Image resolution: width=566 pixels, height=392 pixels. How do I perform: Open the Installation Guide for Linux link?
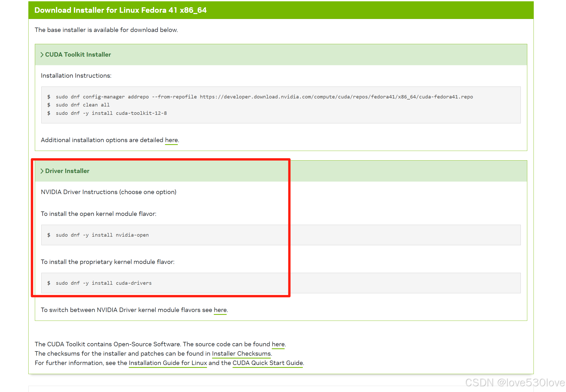(x=168, y=363)
